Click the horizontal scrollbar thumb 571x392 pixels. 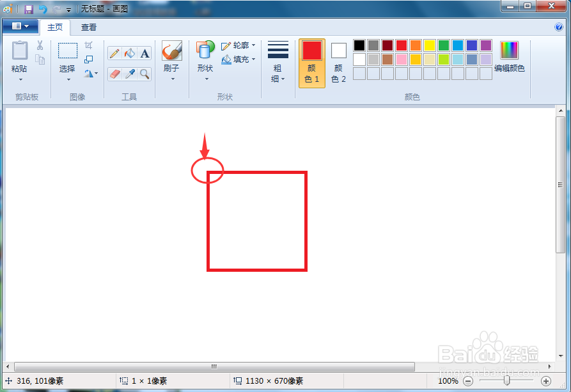(x=214, y=366)
